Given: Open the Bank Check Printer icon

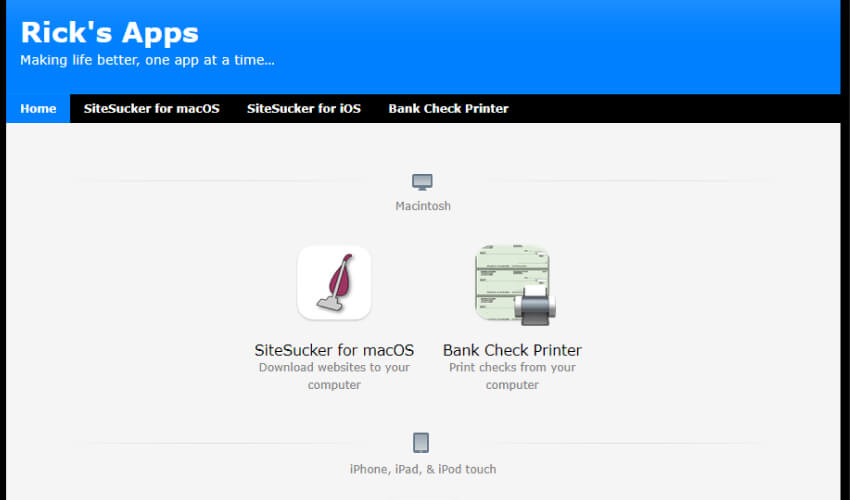Looking at the screenshot, I should pos(514,285).
